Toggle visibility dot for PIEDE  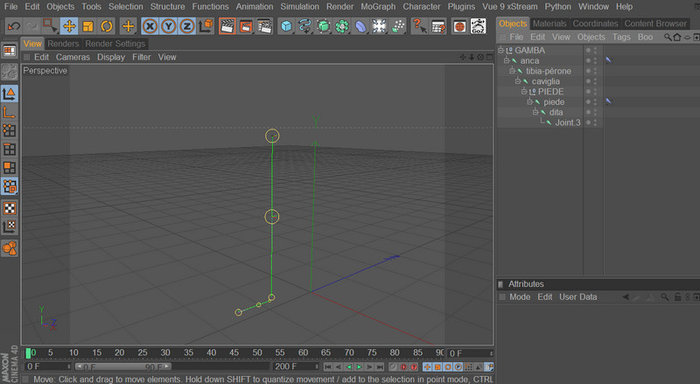(588, 91)
